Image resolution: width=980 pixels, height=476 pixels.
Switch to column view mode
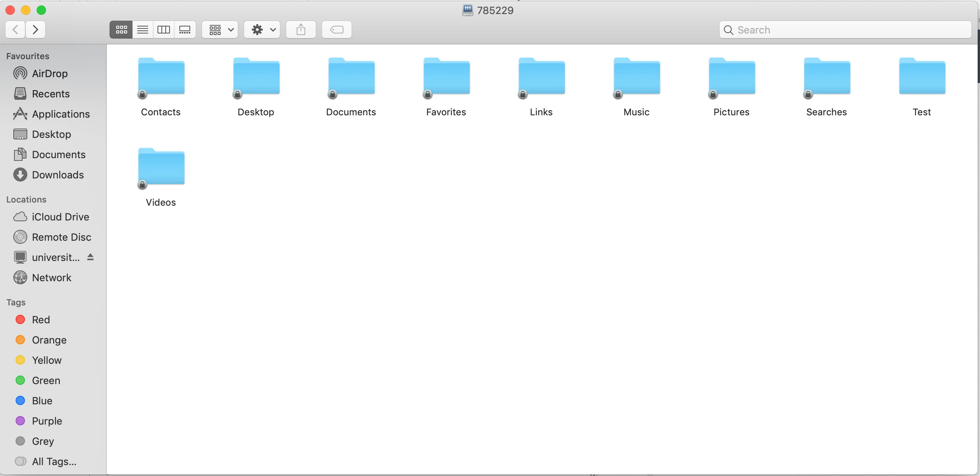click(x=164, y=30)
